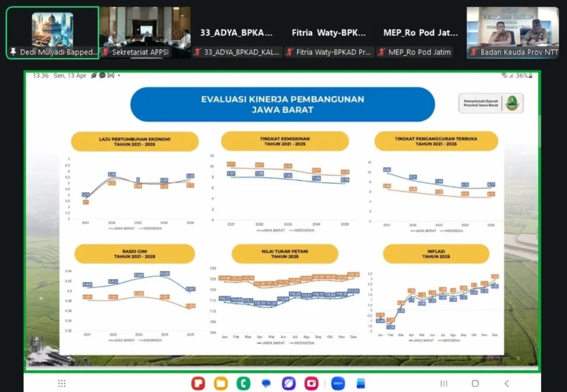567x392 pixels.
Task: Open the pink Camera app
Action: pyautogui.click(x=311, y=383)
